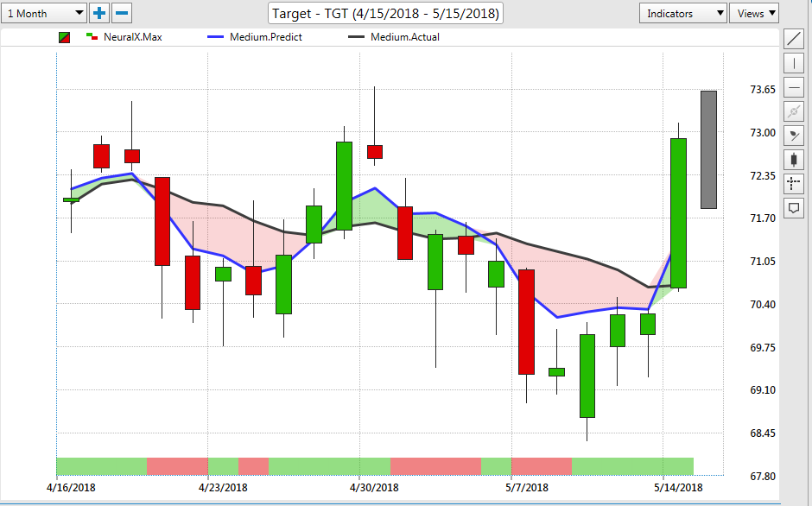Click the 72.35 price axis label
Screen dimensions: 812x506
click(x=763, y=175)
